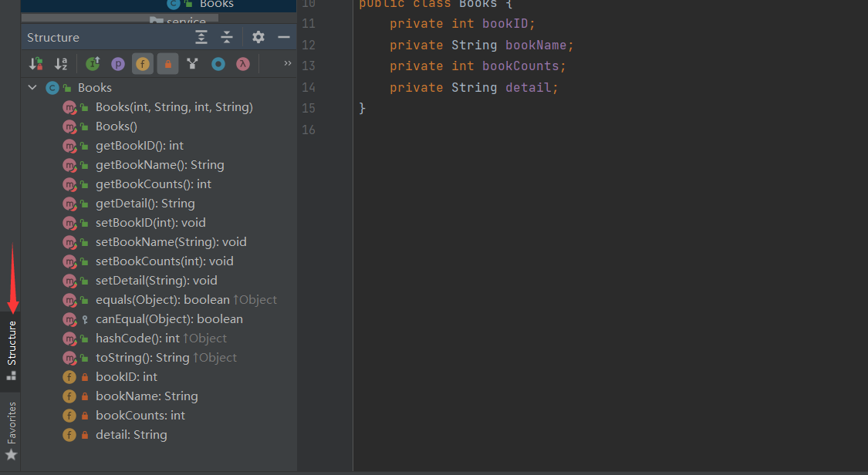Image resolution: width=868 pixels, height=475 pixels.
Task: Select the Books() no-arg constructor
Action: click(x=117, y=126)
